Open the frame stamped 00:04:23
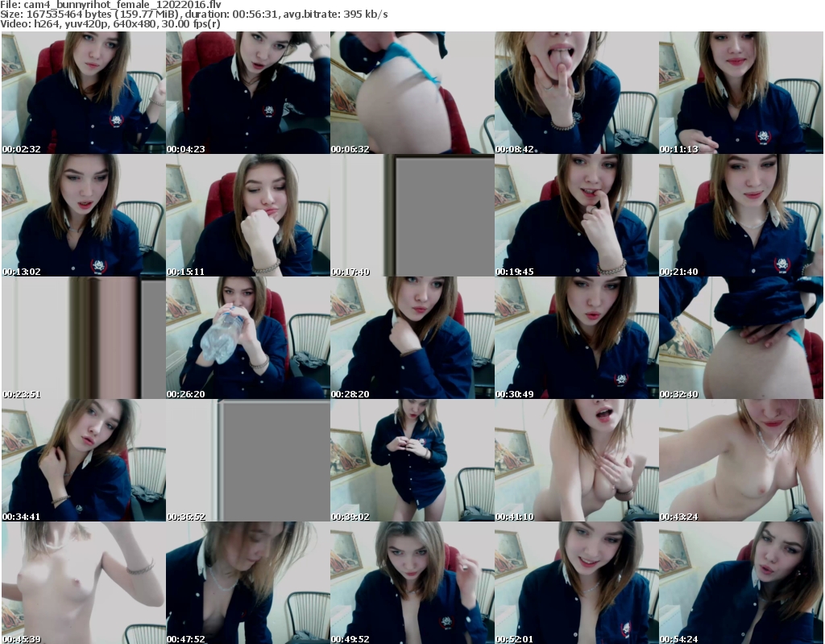Screen dimensions: 825x644 coord(248,93)
